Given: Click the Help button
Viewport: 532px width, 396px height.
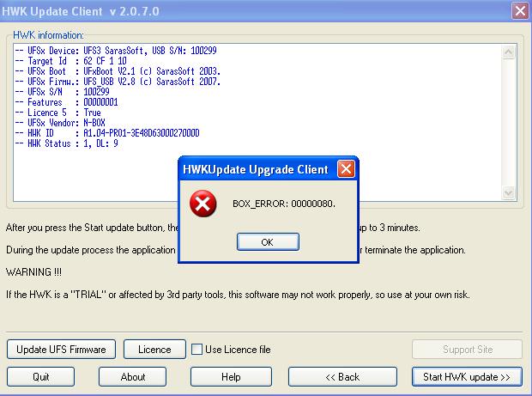Looking at the screenshot, I should (x=231, y=376).
